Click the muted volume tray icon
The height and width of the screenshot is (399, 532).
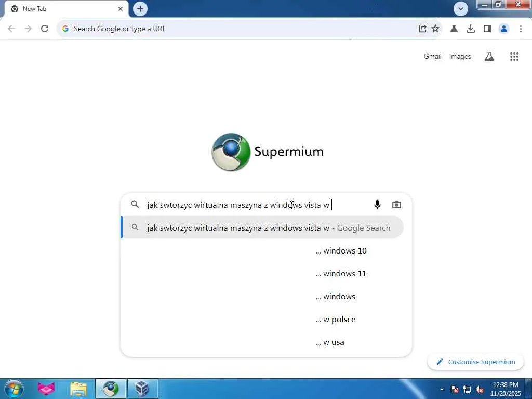[480, 389]
